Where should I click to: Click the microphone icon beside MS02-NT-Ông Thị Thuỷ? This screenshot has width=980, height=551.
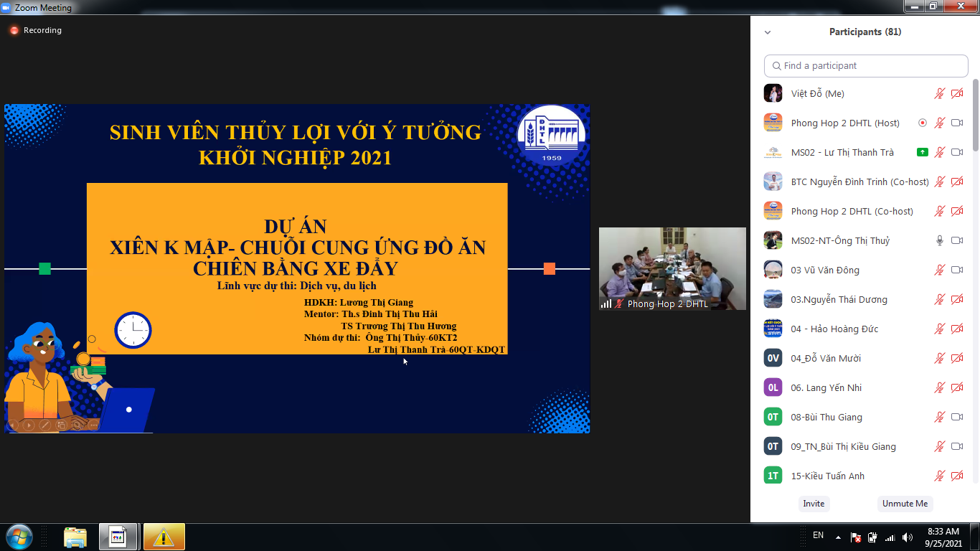pos(940,240)
